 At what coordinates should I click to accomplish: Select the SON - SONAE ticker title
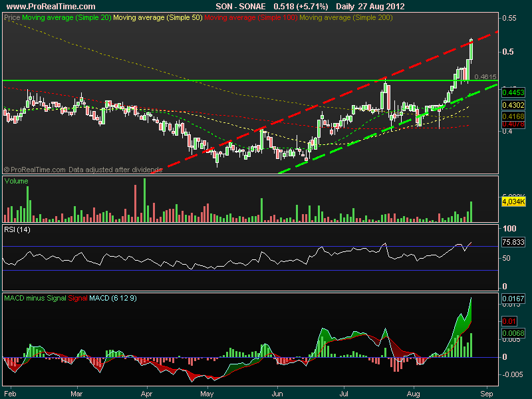243,6
